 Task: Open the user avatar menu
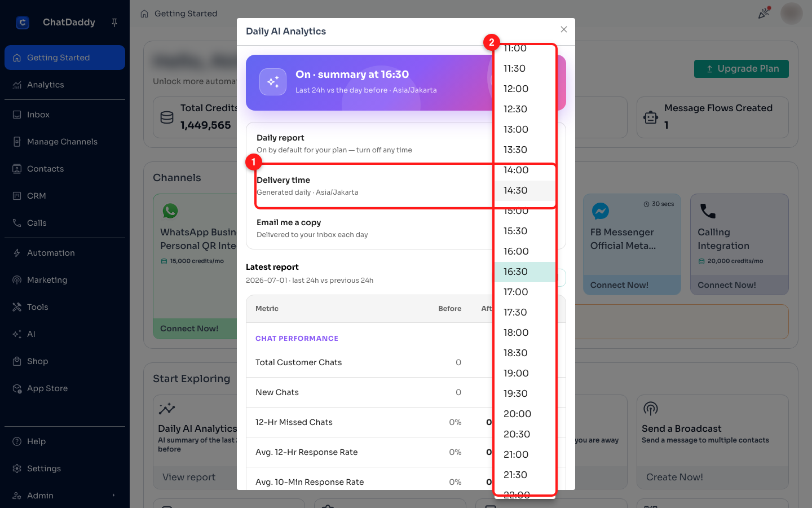791,13
